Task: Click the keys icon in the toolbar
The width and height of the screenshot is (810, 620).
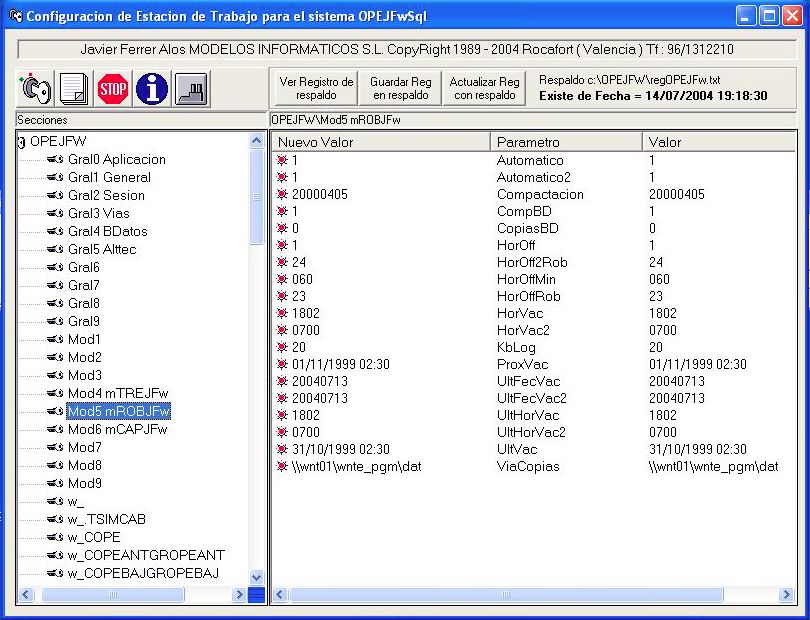Action: (x=35, y=89)
